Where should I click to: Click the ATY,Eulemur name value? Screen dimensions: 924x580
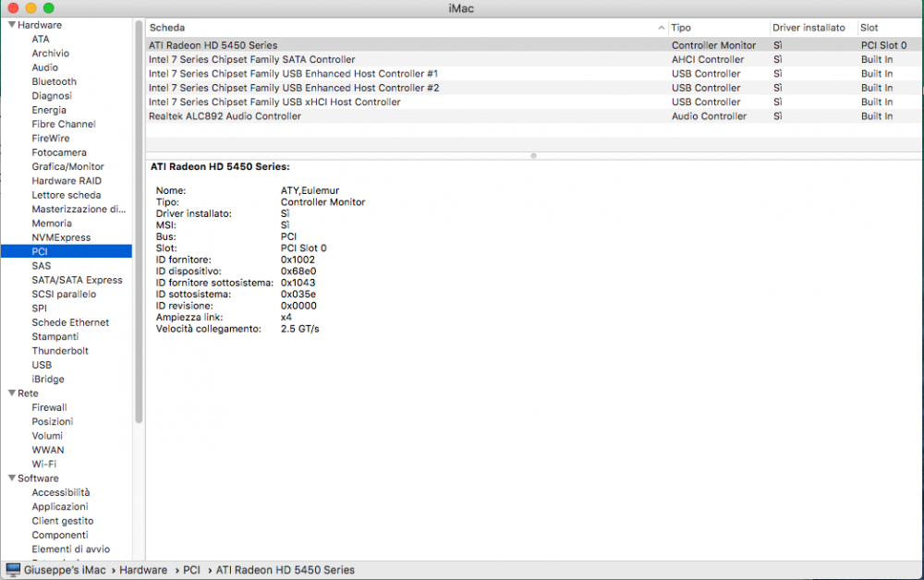coord(310,190)
